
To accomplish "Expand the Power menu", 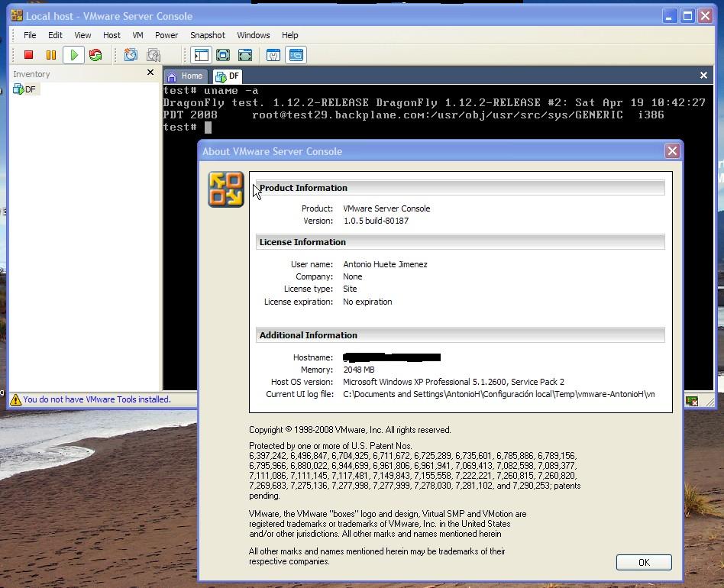I will [x=166, y=35].
